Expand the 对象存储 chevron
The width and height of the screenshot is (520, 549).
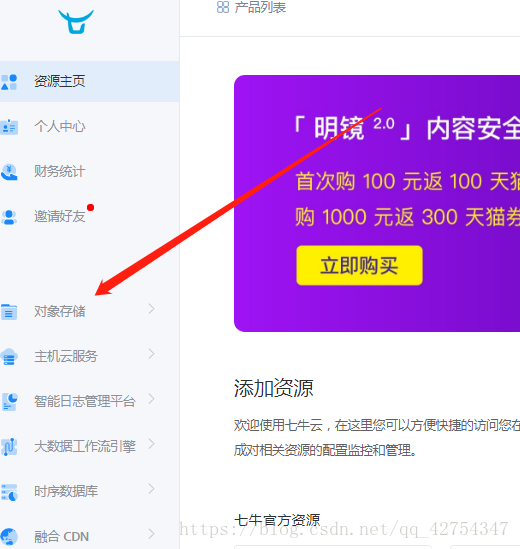point(151,309)
